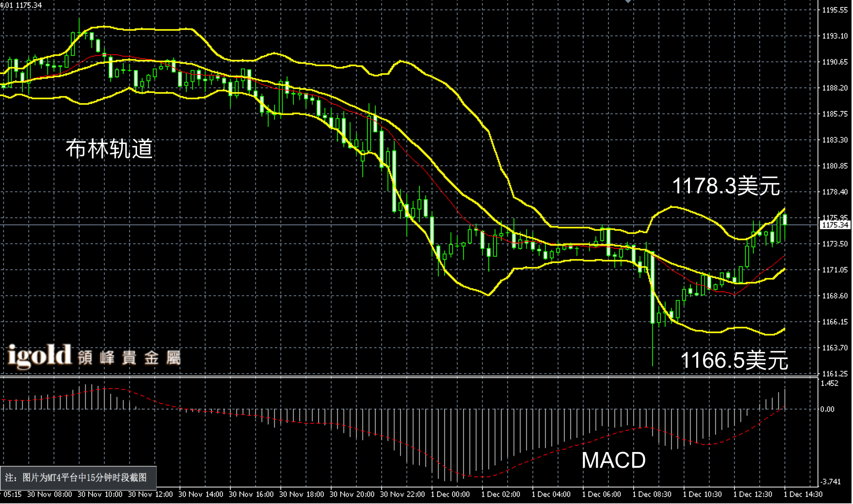
Task: Click the MACD text label
Action: click(x=613, y=460)
